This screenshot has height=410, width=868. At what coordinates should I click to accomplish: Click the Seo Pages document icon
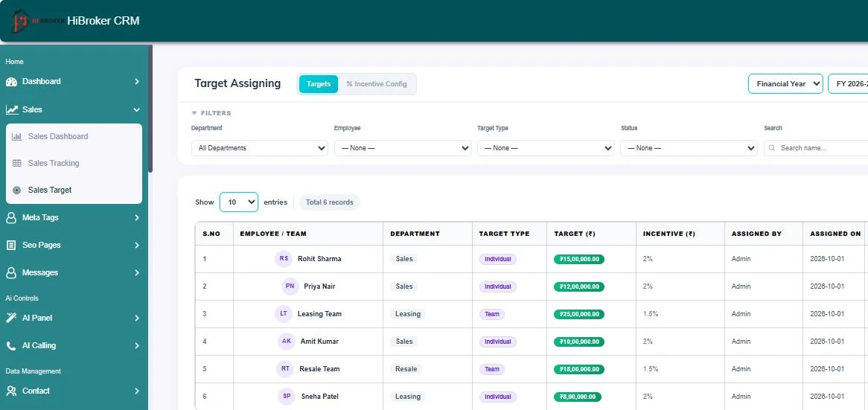click(11, 245)
